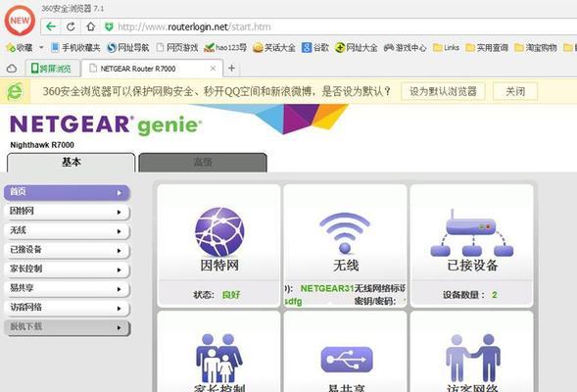Open the 无线 wifi tile
This screenshot has width=577, height=392.
coord(345,246)
